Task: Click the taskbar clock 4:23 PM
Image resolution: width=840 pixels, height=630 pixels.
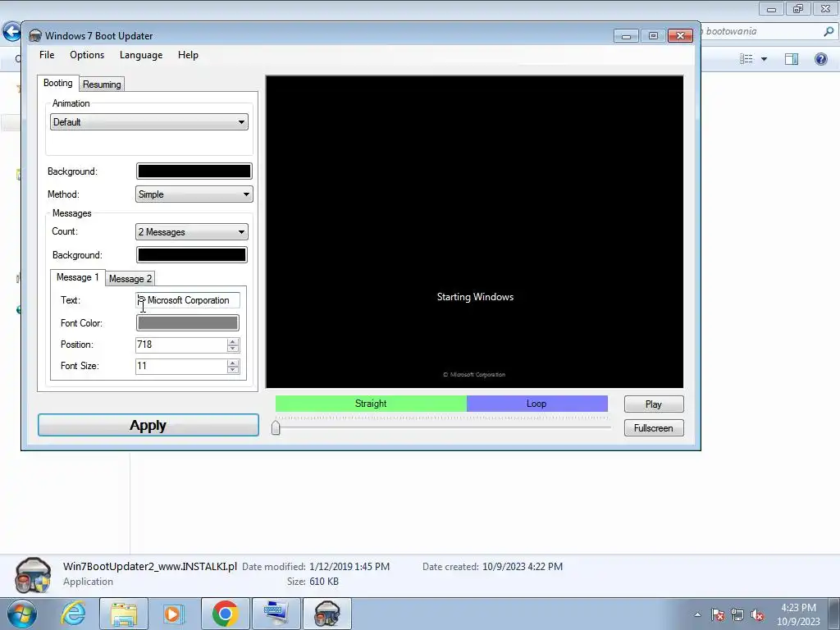Action: coord(798,608)
